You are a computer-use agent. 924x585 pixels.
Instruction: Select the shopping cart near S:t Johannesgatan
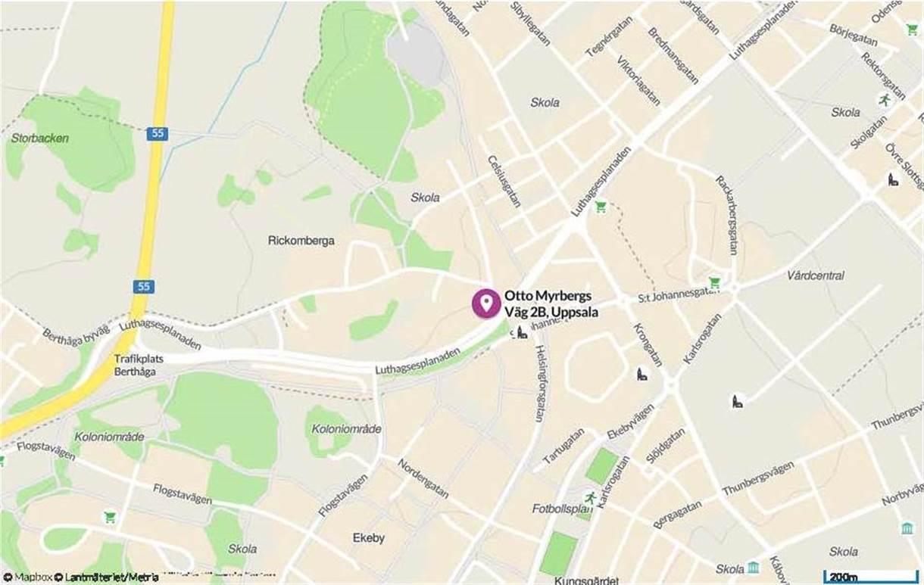point(713,283)
